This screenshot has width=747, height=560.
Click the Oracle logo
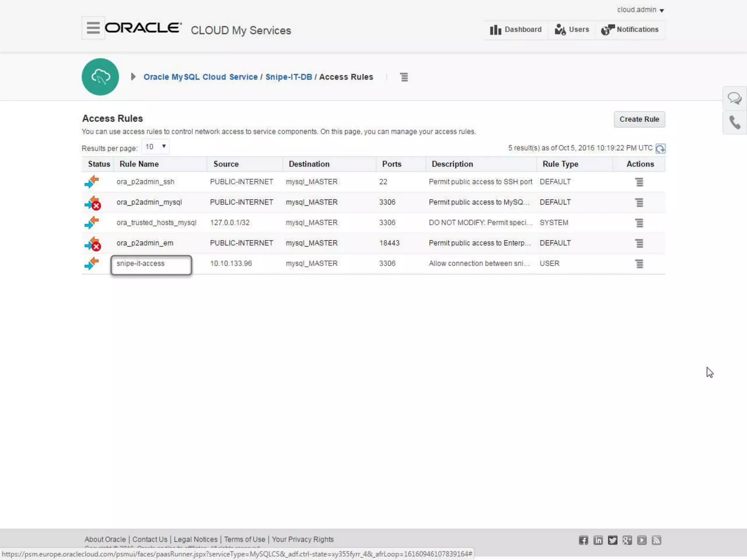pos(143,28)
